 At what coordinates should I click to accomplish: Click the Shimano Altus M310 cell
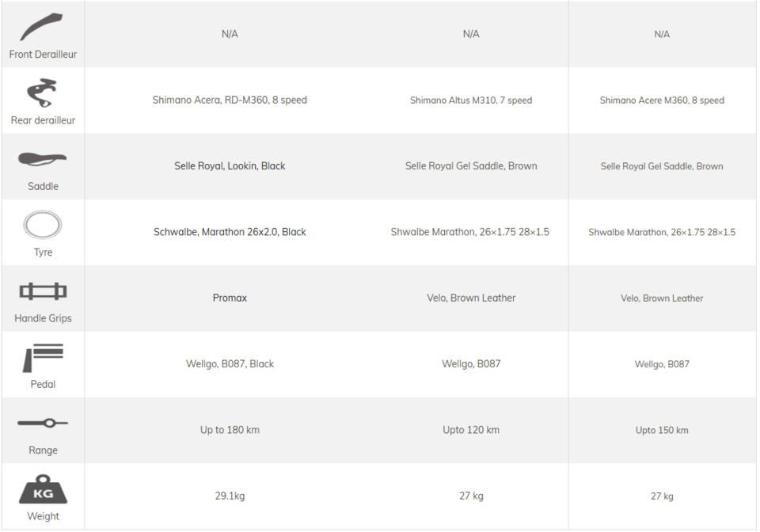[x=471, y=101]
